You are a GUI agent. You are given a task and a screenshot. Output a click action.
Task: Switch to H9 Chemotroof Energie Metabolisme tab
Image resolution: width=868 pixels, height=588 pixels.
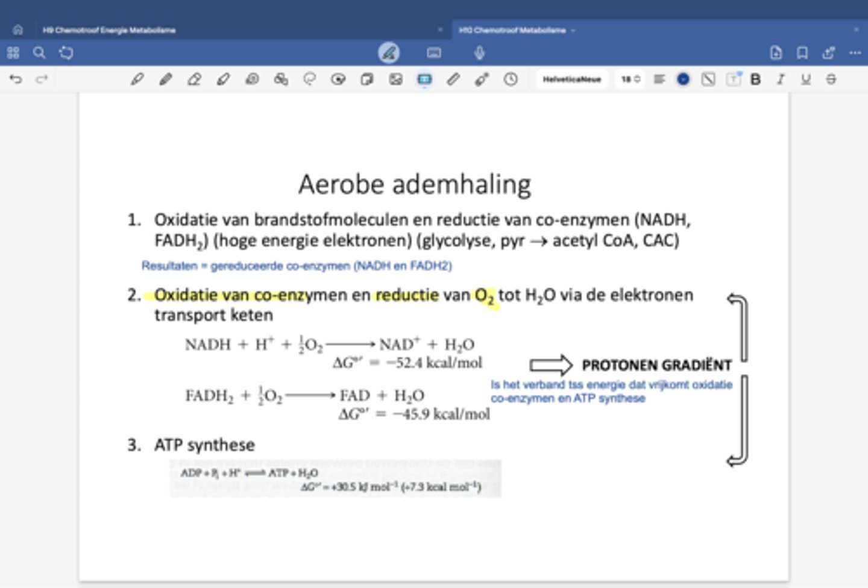(x=109, y=30)
